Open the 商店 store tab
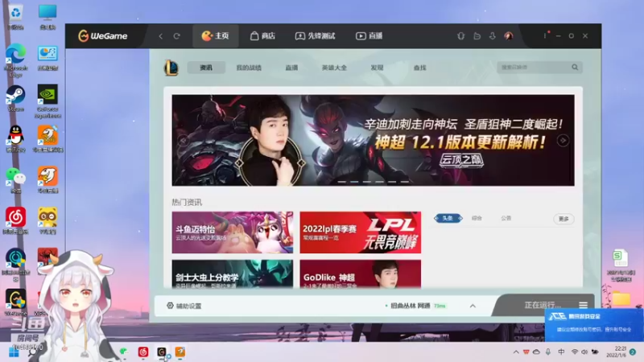 [x=262, y=36]
